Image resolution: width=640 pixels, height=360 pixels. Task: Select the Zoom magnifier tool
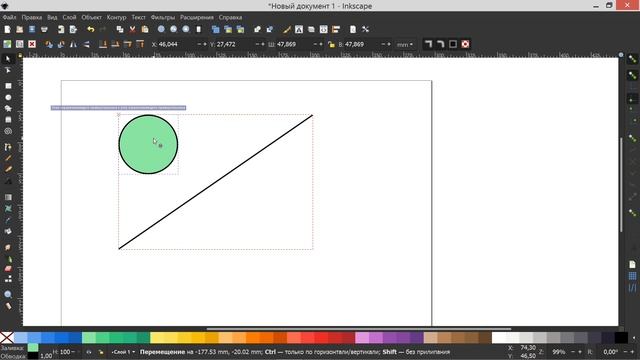click(x=8, y=294)
